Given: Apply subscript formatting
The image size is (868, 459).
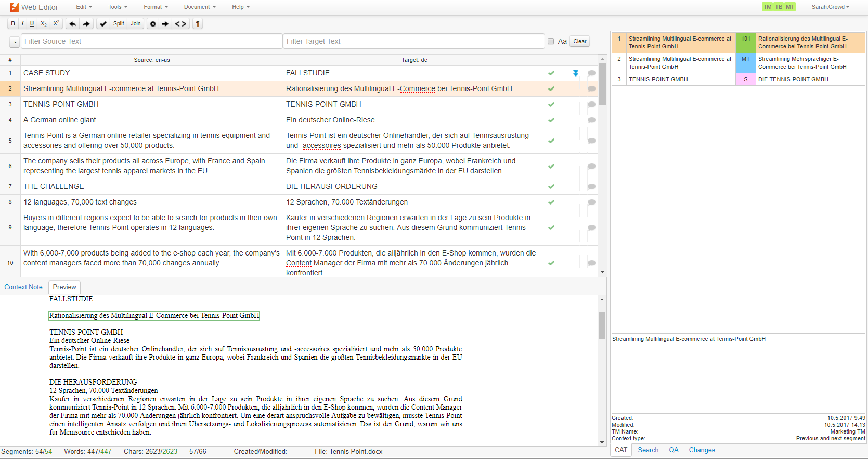Looking at the screenshot, I should click(x=44, y=24).
